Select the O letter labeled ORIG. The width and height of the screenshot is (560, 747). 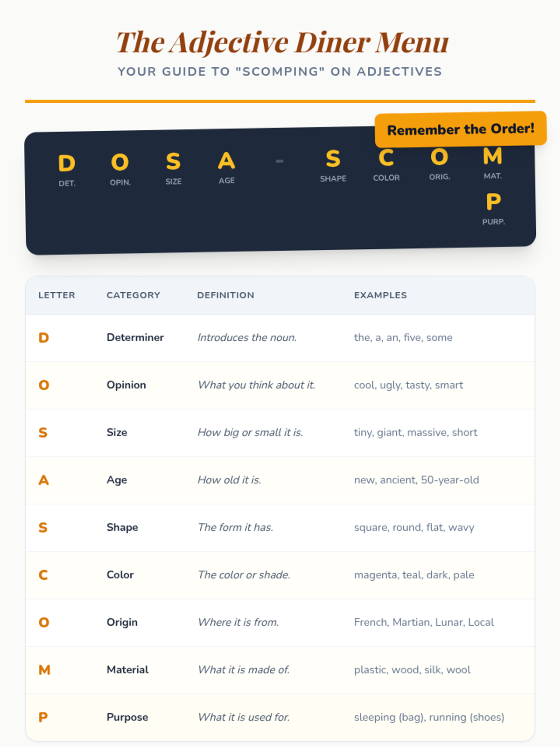pyautogui.click(x=440, y=157)
